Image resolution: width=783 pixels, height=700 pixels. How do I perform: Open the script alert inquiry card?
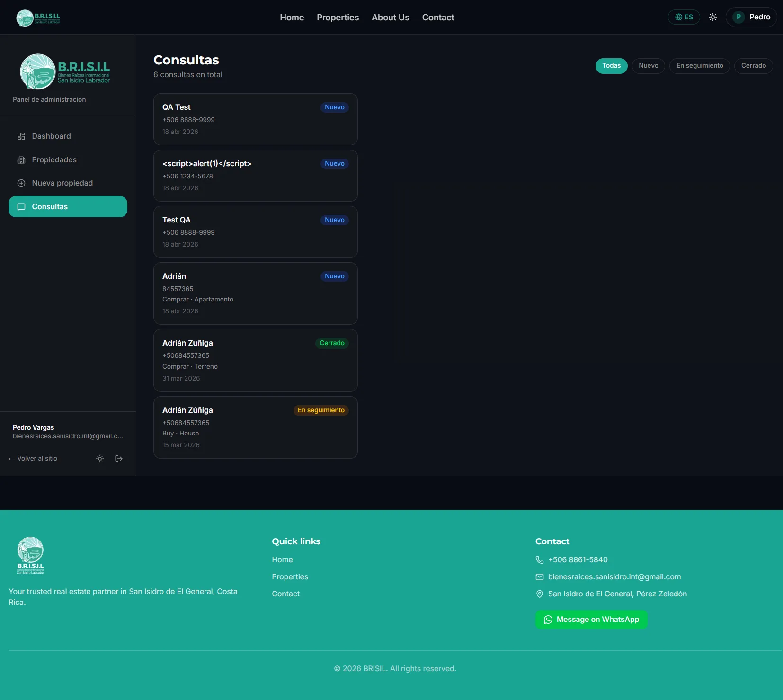(256, 176)
